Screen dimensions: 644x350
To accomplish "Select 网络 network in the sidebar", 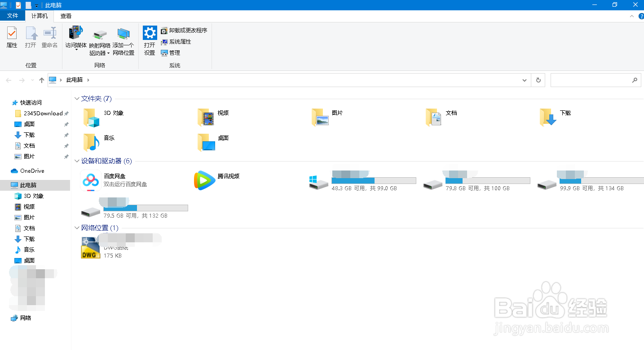I will 26,318.
